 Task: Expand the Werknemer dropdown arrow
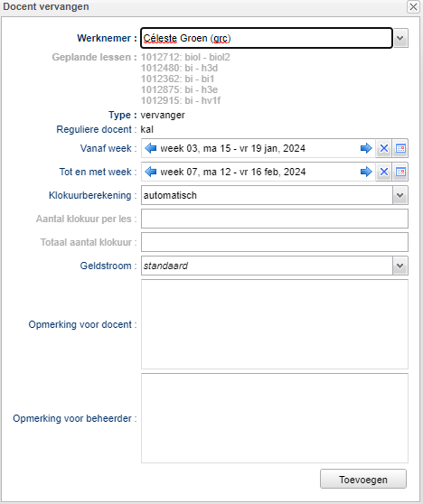pos(400,38)
